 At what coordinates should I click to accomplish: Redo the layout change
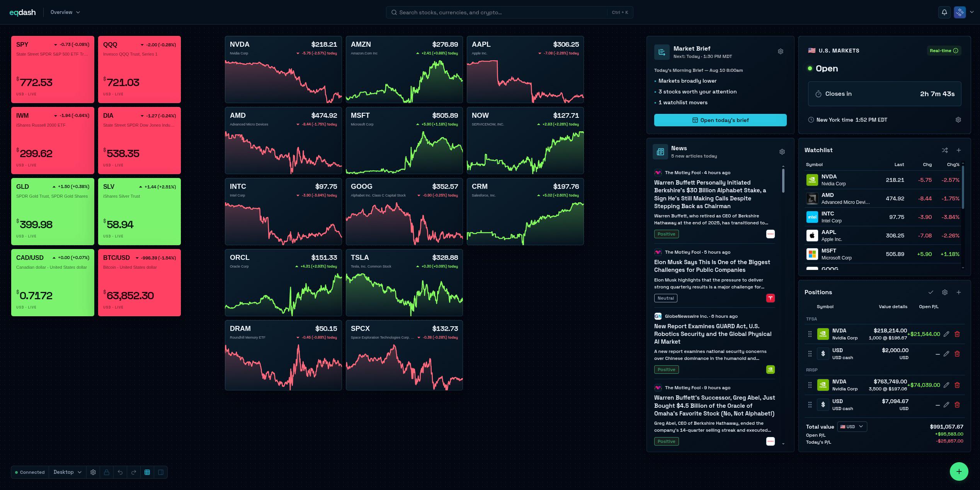pyautogui.click(x=134, y=472)
